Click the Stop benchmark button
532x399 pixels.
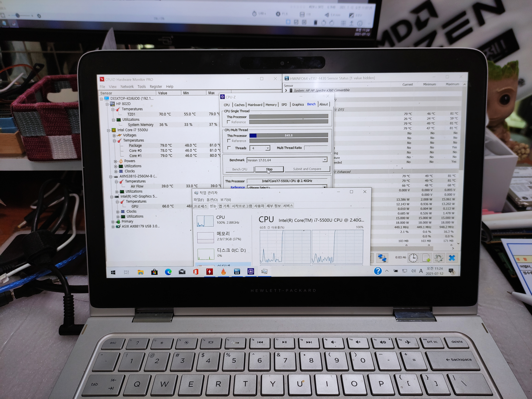[x=269, y=169]
